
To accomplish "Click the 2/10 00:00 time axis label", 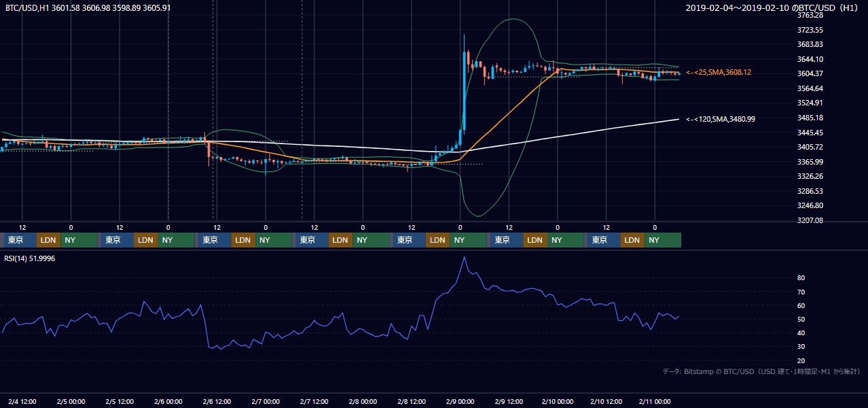I will click(x=558, y=401).
